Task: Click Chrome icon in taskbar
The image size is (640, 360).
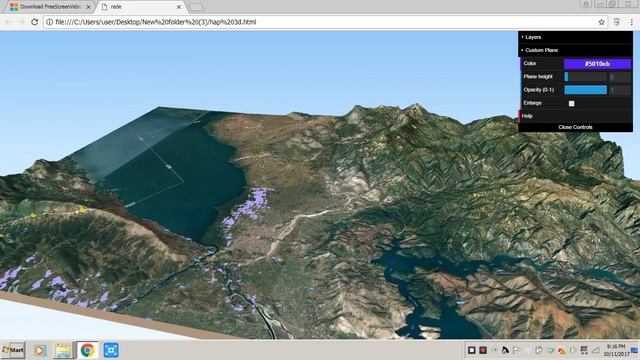Action: point(87,350)
